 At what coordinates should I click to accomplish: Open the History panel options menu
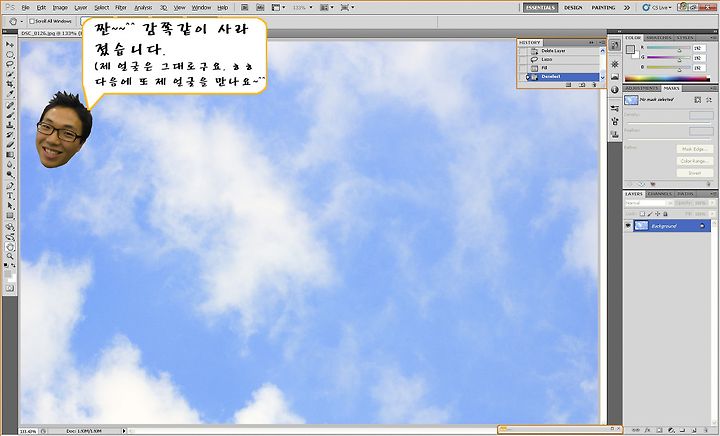(x=602, y=42)
